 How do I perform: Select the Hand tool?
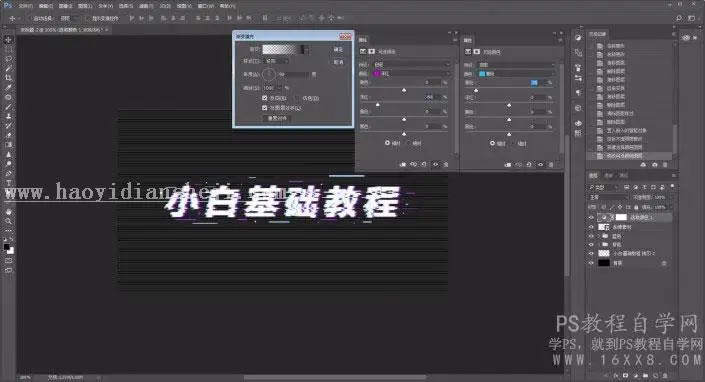pos(9,211)
